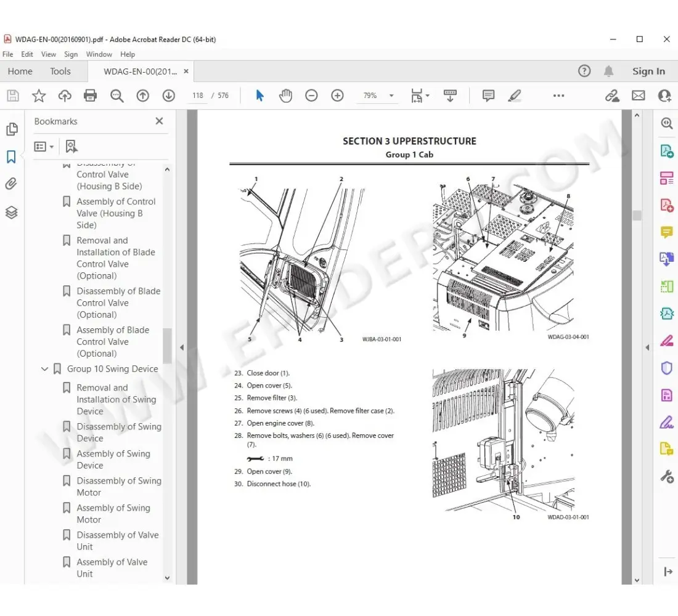
Task: Open the zoom level 79% dropdown
Action: 391,96
